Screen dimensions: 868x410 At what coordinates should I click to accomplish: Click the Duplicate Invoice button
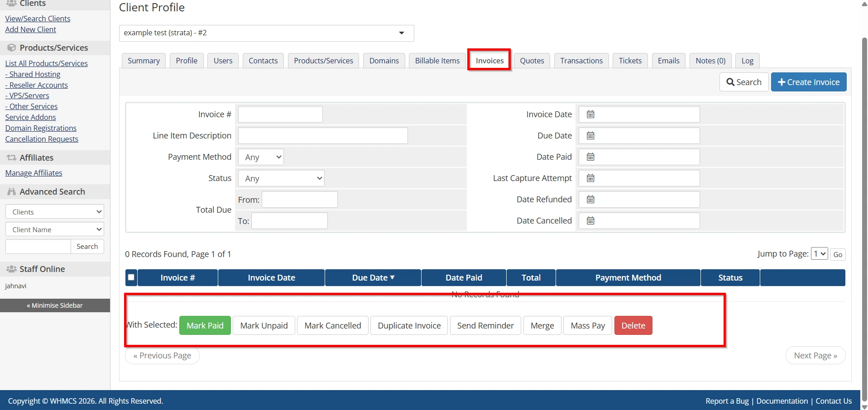[x=409, y=325]
